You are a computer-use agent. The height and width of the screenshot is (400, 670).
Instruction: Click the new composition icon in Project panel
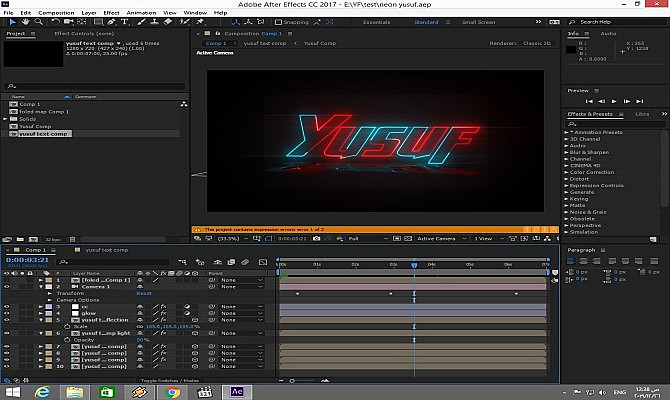pyautogui.click(x=33, y=240)
